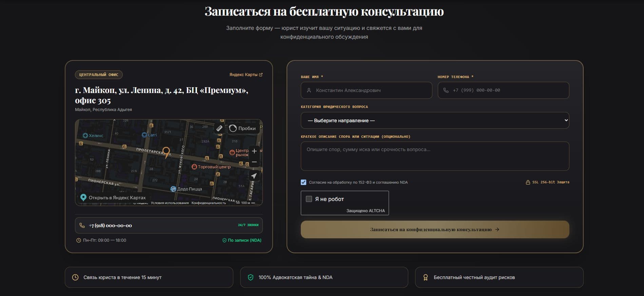Open the Защищено ALTCHA link
The height and width of the screenshot is (296, 644).
[366, 211]
